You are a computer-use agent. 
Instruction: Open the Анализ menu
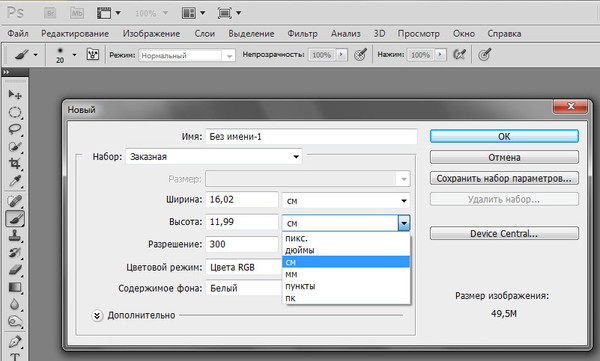(346, 34)
